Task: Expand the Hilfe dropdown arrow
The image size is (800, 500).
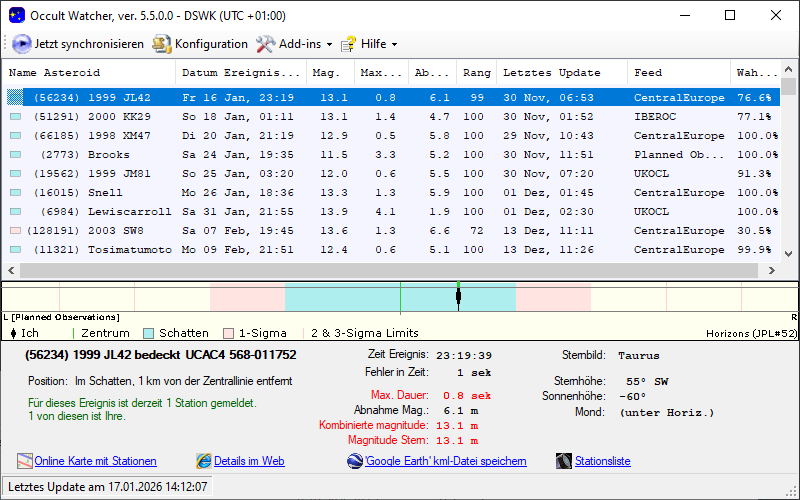Action: coord(394,44)
